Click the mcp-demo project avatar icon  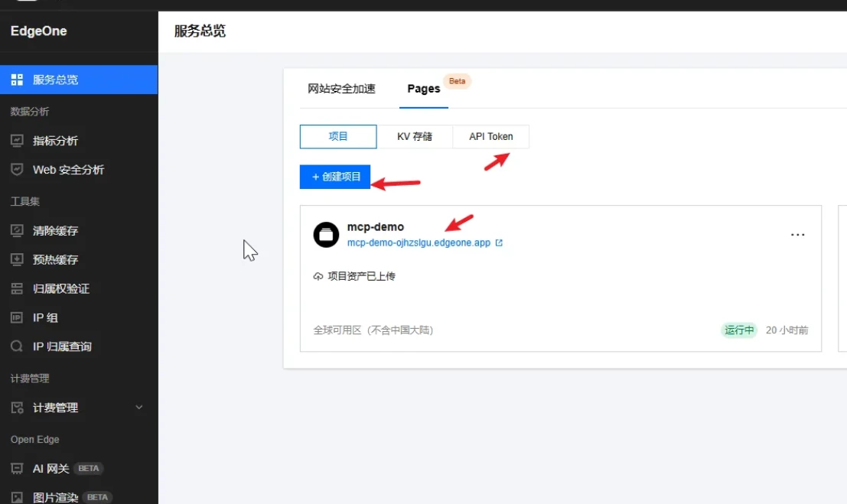(326, 235)
